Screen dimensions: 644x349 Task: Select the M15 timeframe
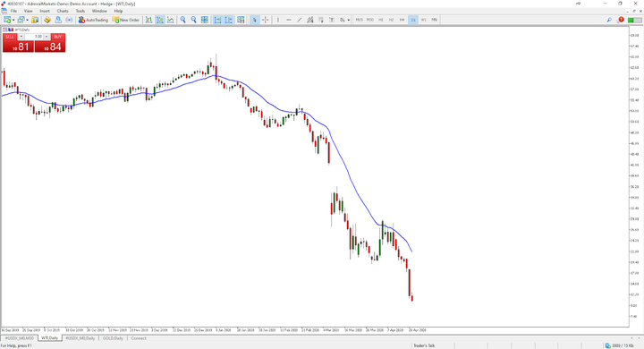pos(360,20)
